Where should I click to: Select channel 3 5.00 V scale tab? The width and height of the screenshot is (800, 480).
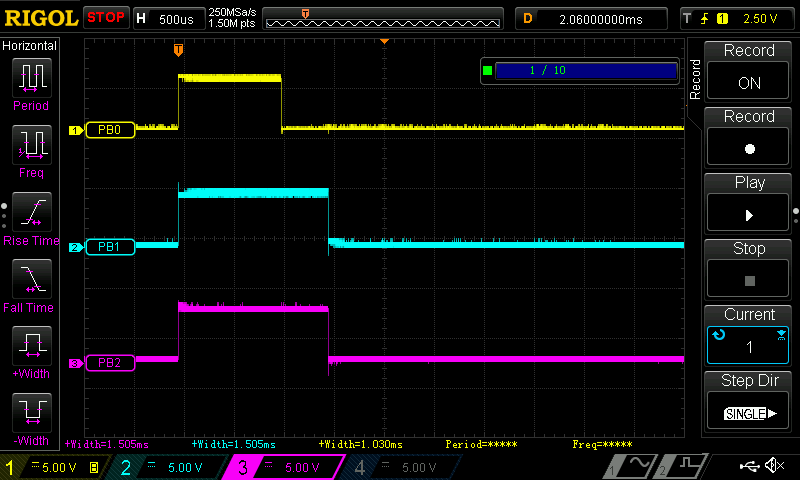click(286, 467)
